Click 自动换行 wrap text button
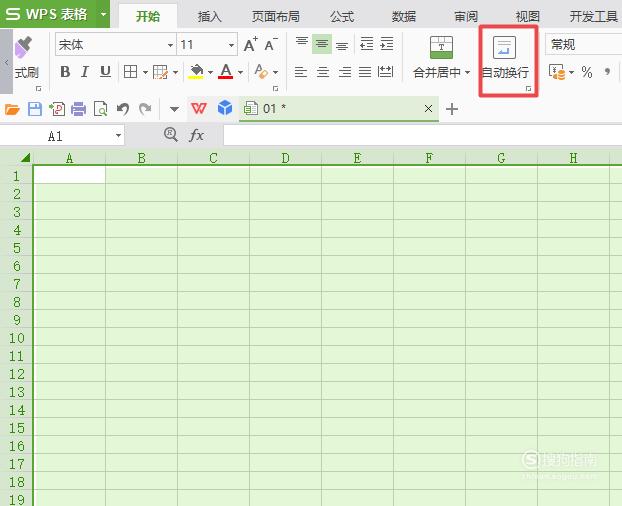 505,58
